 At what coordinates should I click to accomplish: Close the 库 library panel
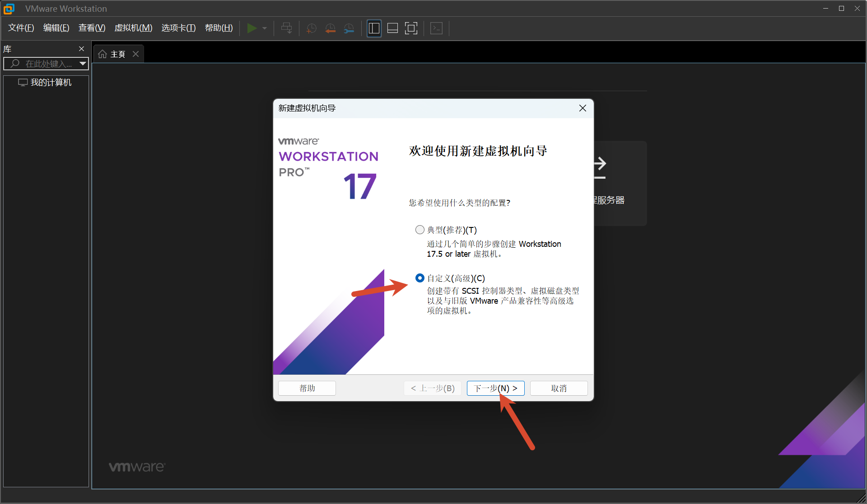[82, 49]
